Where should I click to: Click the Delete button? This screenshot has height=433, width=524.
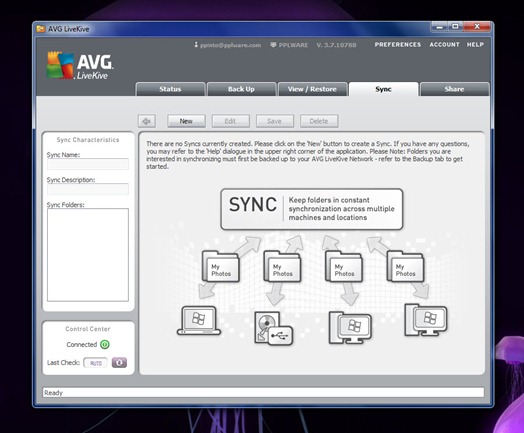pyautogui.click(x=319, y=121)
